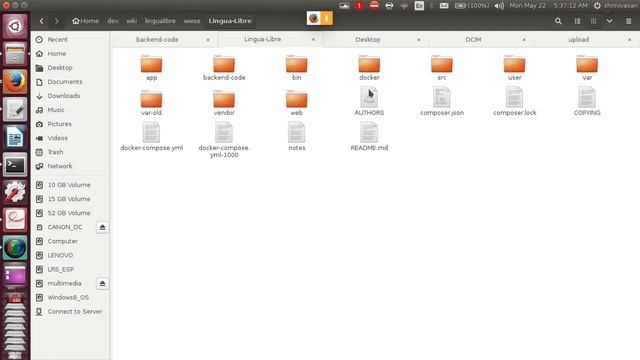Open the Ubuntu Dash home button
Screen dimensions: 640x360
pyautogui.click(x=15, y=26)
